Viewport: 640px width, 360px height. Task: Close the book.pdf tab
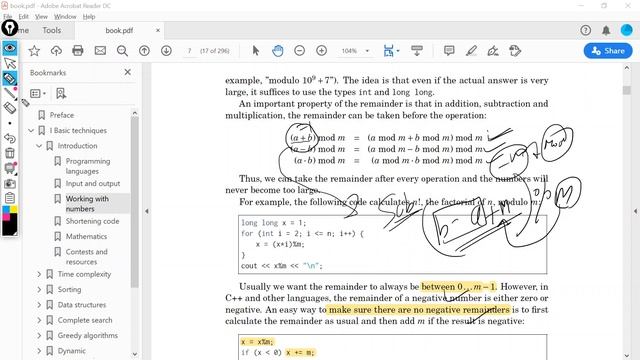point(158,30)
